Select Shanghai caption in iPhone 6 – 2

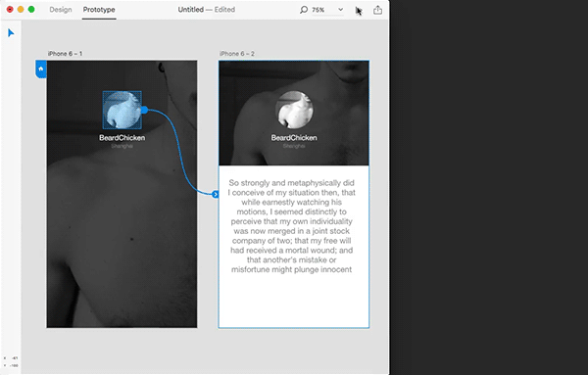tap(294, 146)
